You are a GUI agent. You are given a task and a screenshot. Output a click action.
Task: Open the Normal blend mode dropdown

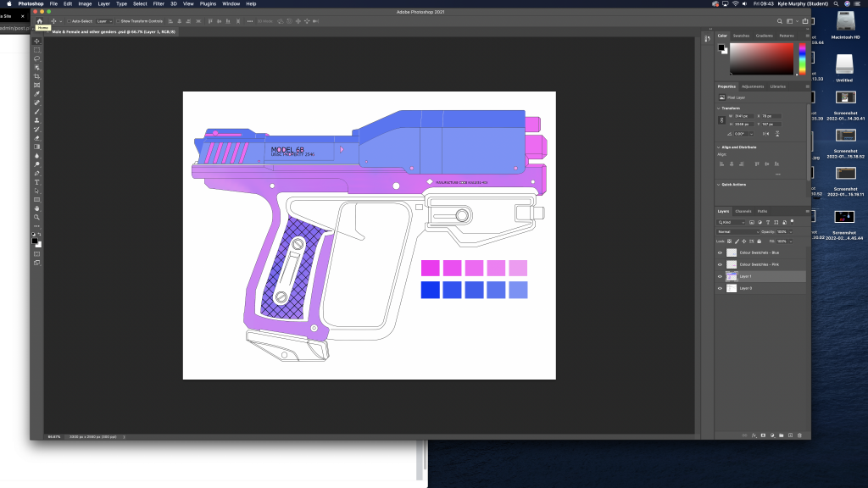(738, 232)
